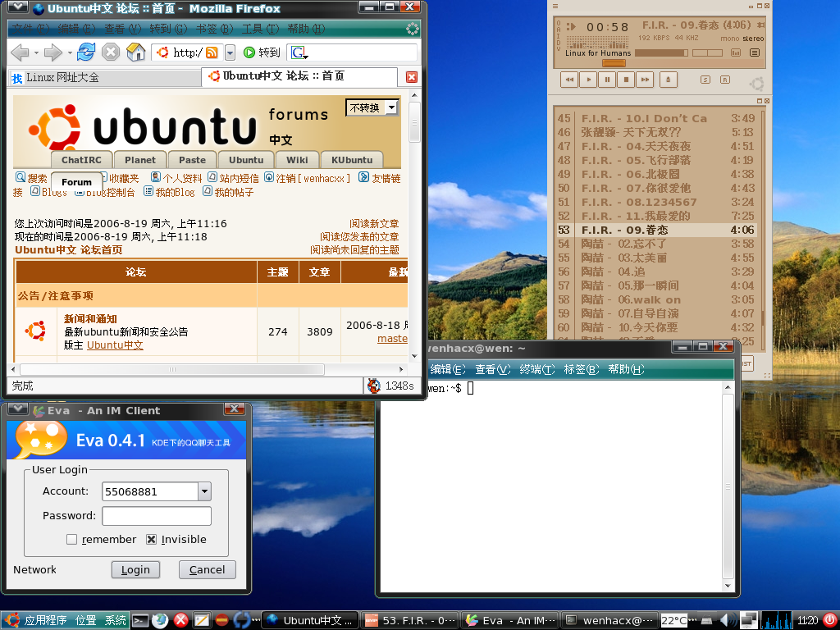Viewport: 840px width, 630px height.
Task: Open the Firefox back history dropdown arrow
Action: click(36, 52)
